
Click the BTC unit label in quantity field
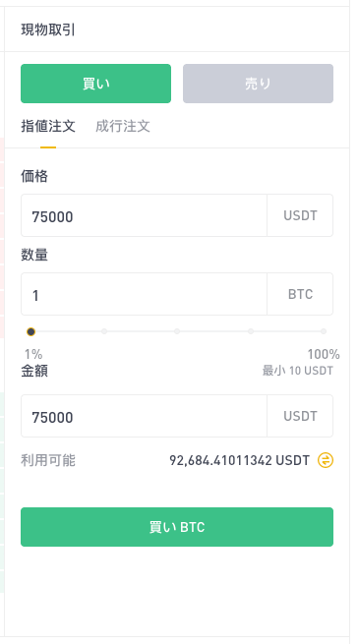300,295
